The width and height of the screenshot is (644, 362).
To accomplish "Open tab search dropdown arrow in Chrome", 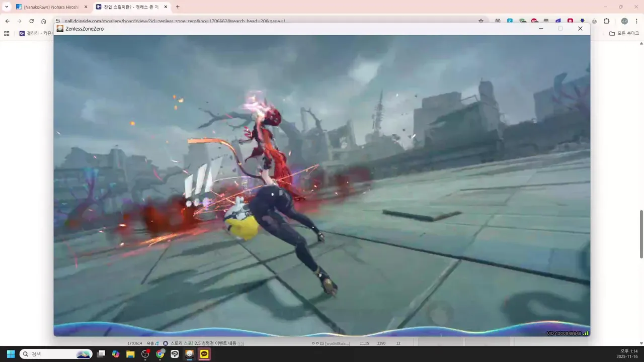I will click(7, 7).
